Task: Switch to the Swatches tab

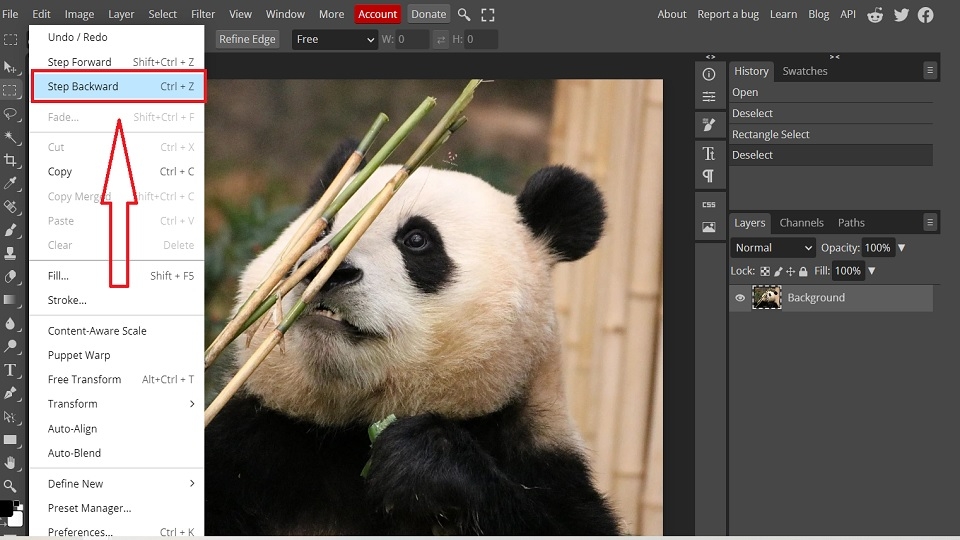Action: coord(804,71)
